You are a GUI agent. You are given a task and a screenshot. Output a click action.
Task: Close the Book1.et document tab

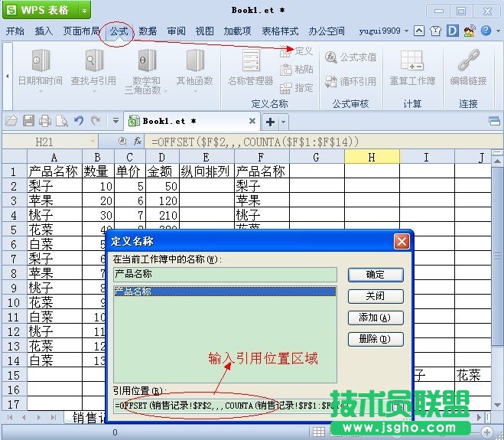click(x=252, y=121)
